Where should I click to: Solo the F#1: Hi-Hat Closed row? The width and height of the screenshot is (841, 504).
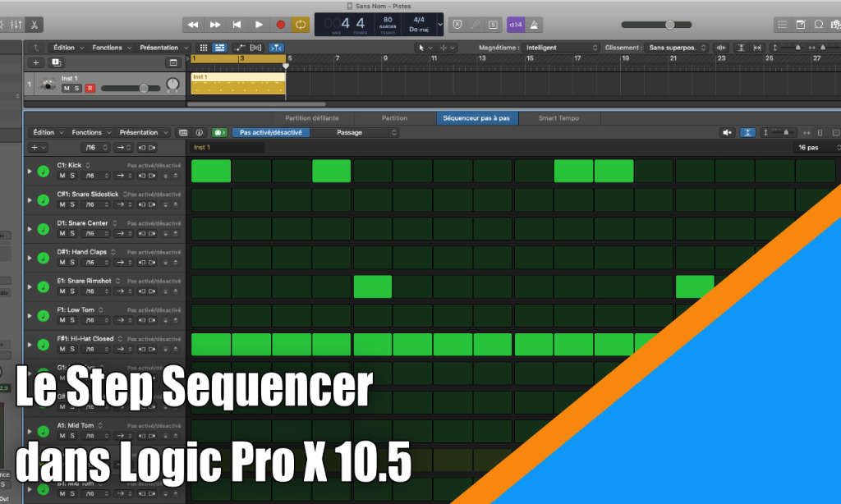click(72, 349)
